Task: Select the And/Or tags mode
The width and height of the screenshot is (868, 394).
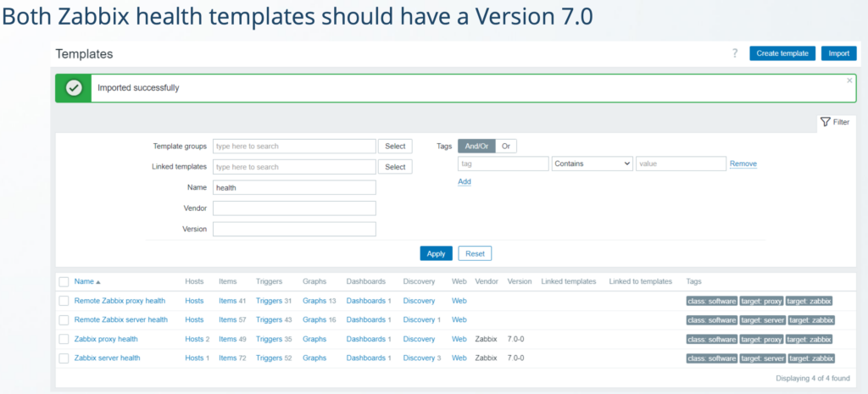Action: [x=476, y=146]
